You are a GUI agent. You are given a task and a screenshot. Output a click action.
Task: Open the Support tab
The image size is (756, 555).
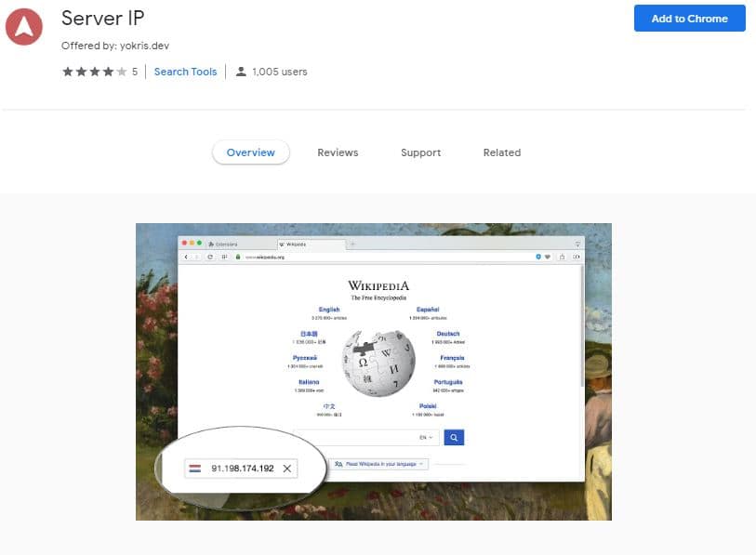click(420, 152)
